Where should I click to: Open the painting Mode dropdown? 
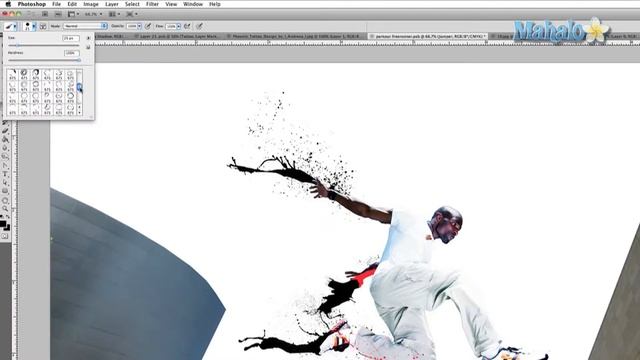point(86,26)
